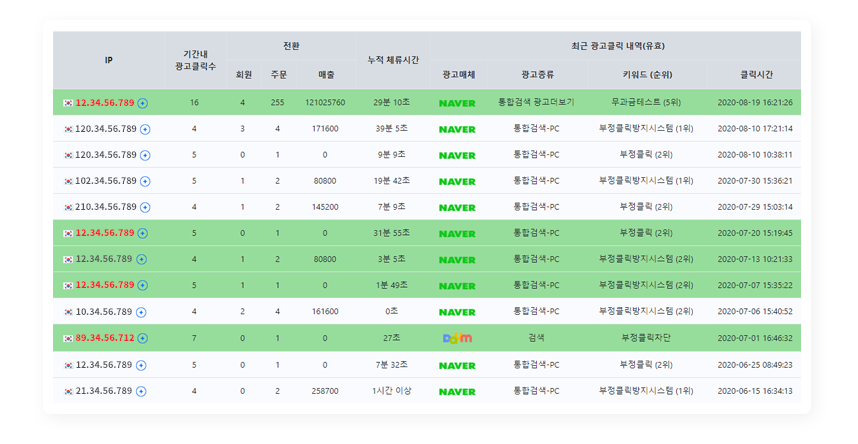Click plus icon next to IP 102.34.56.789

click(x=145, y=181)
